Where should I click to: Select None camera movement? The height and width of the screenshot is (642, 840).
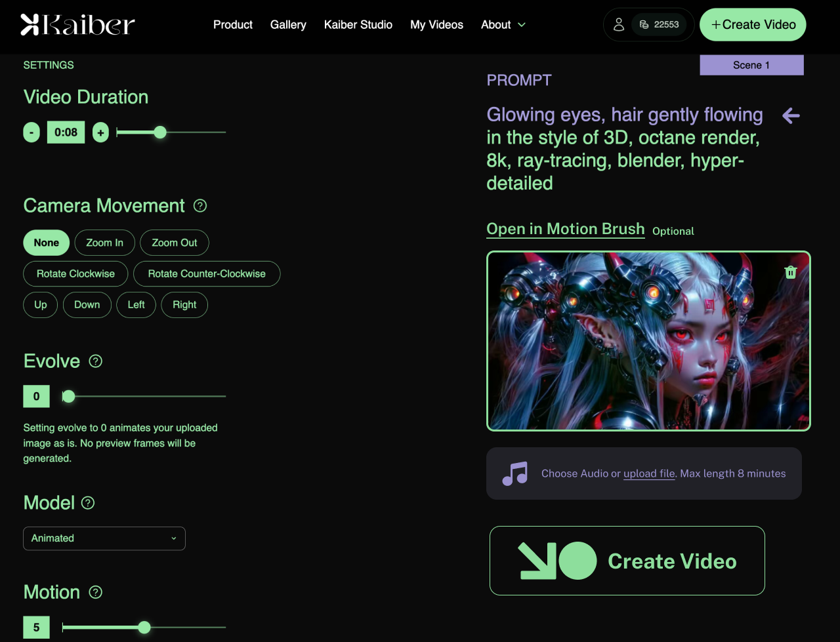[x=47, y=243]
